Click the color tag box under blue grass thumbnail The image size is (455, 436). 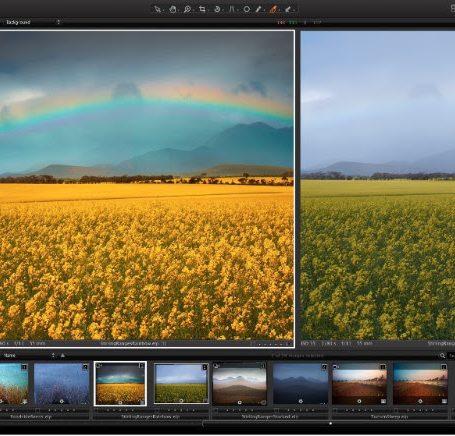click(x=38, y=410)
